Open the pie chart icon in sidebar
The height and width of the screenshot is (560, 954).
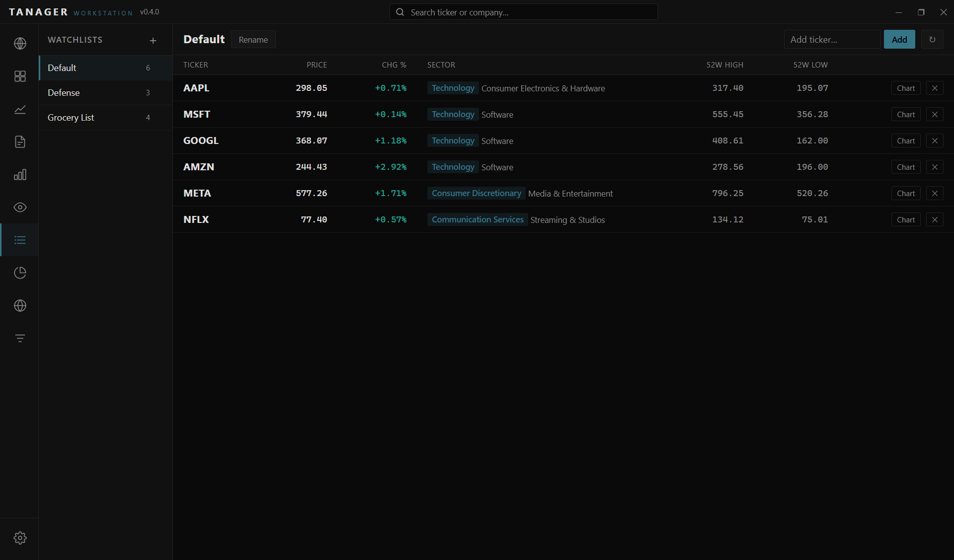pyautogui.click(x=20, y=273)
